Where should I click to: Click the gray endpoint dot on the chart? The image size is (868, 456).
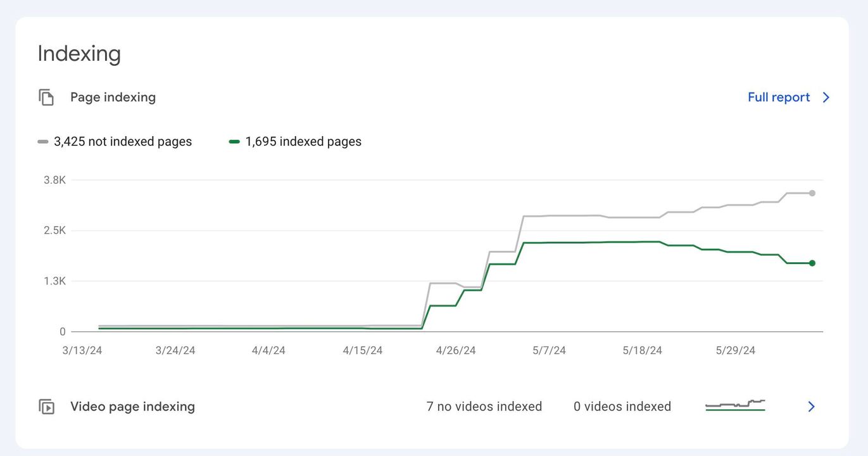812,193
